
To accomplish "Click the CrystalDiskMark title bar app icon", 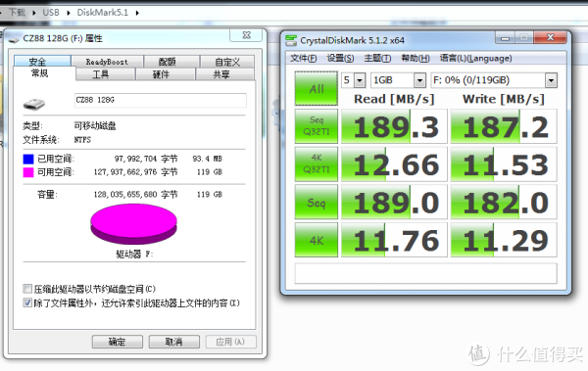I will pos(291,40).
